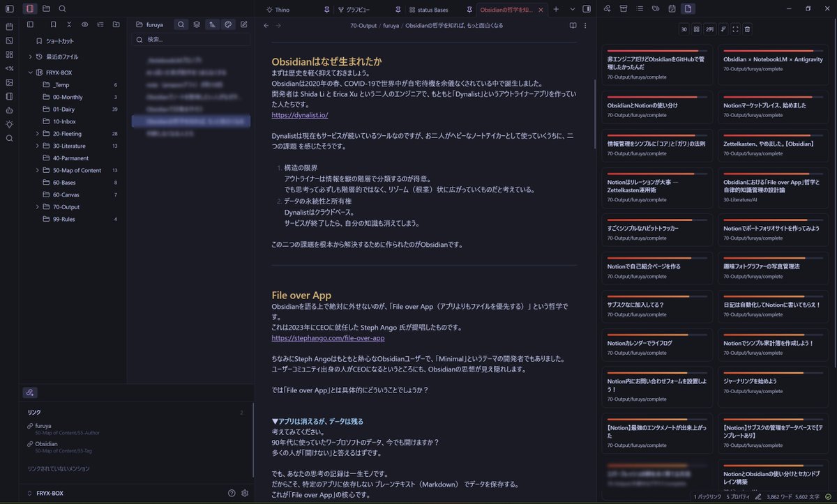Screen dimensions: 837x504
Task: Expand the 70-Output folder
Action: click(x=38, y=207)
